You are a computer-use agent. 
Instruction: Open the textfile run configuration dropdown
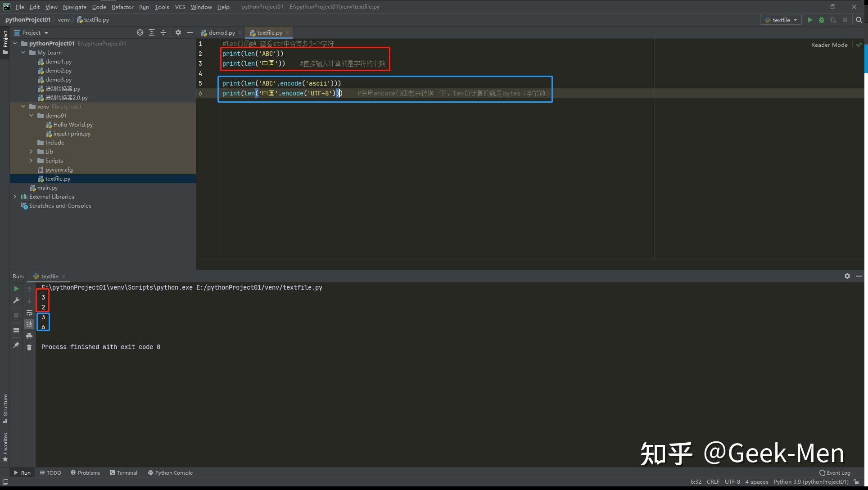(780, 20)
